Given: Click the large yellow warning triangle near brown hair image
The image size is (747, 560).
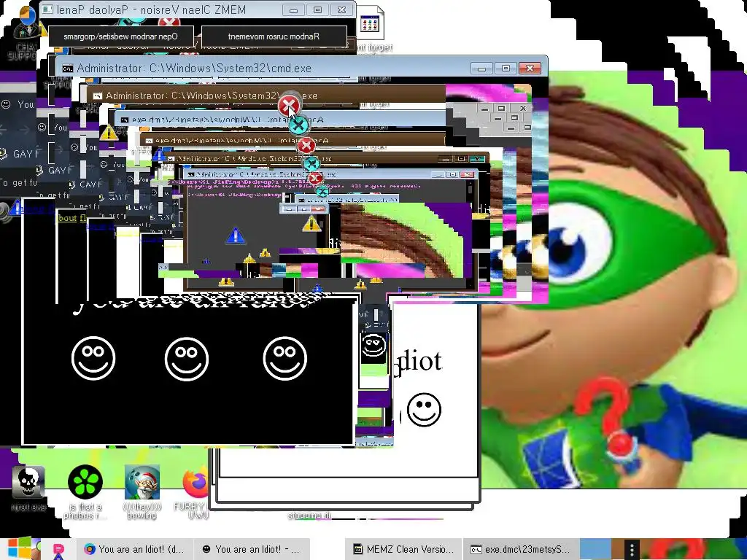Looking at the screenshot, I should (311, 223).
